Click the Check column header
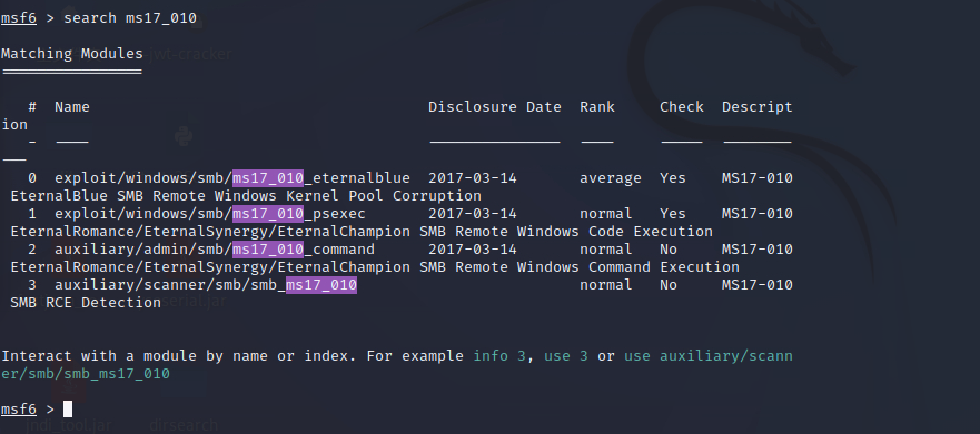 click(x=681, y=107)
